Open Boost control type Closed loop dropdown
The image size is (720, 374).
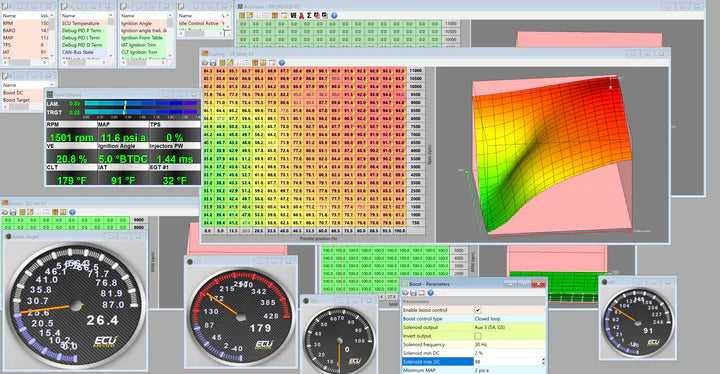point(509,318)
